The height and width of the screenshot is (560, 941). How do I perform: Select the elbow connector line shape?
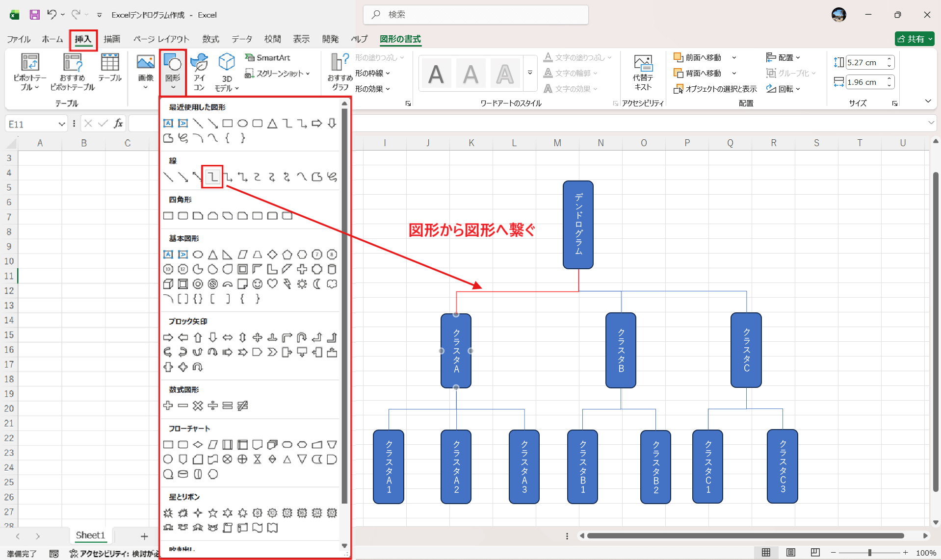coord(212,177)
